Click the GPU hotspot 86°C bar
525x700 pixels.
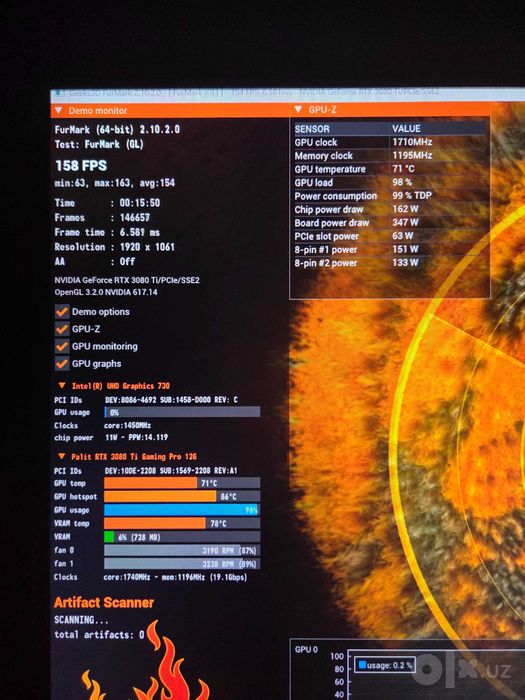(182, 496)
